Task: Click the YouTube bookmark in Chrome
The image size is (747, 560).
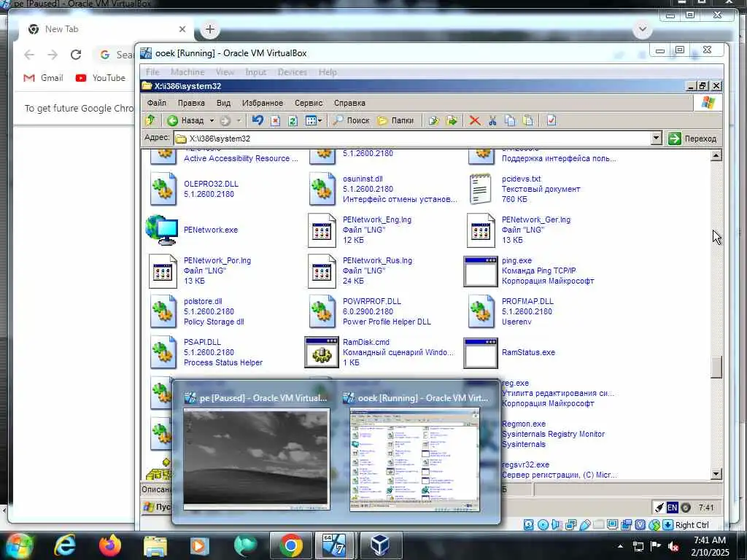Action: click(101, 77)
